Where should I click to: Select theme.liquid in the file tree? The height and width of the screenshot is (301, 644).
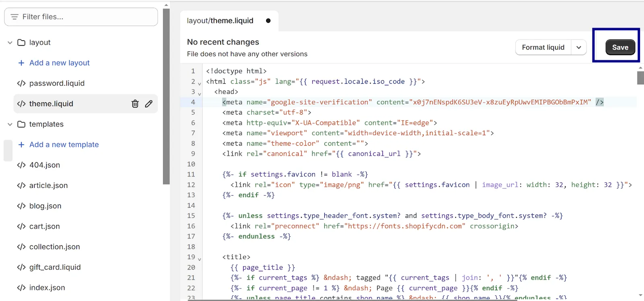85,104
